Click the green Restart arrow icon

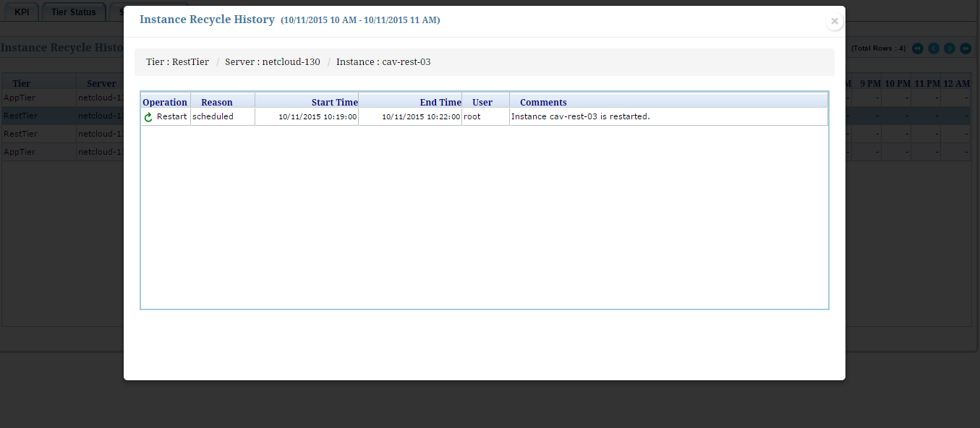coord(148,117)
